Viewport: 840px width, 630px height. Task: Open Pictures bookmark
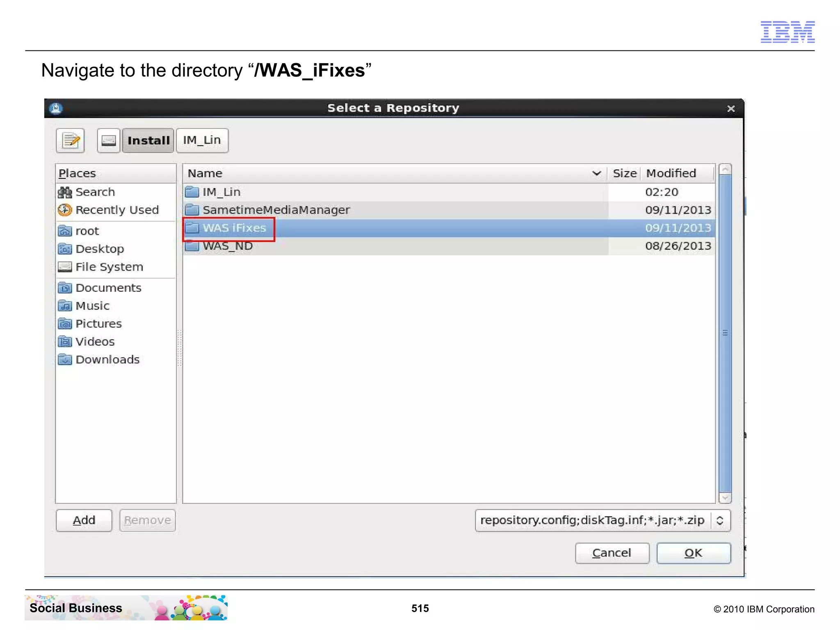116,324
